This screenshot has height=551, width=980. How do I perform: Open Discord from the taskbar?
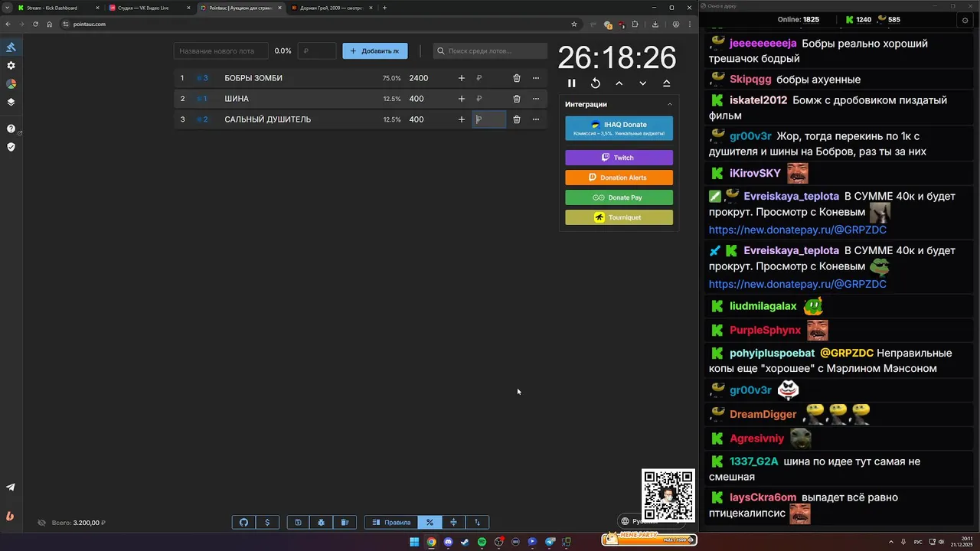[x=448, y=542]
